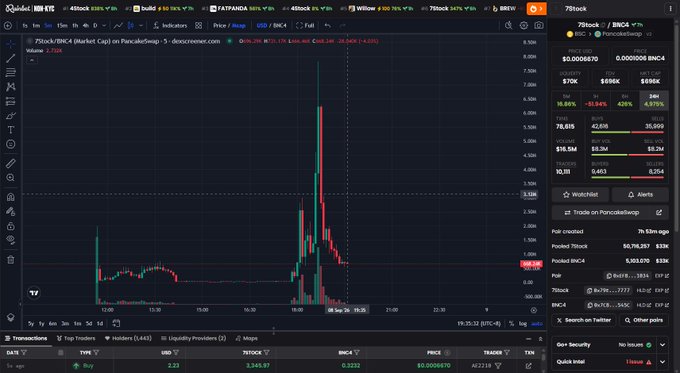680x373 pixels.
Task: Toggle magnet mode in drawing toolbar
Action: [x=10, y=197]
